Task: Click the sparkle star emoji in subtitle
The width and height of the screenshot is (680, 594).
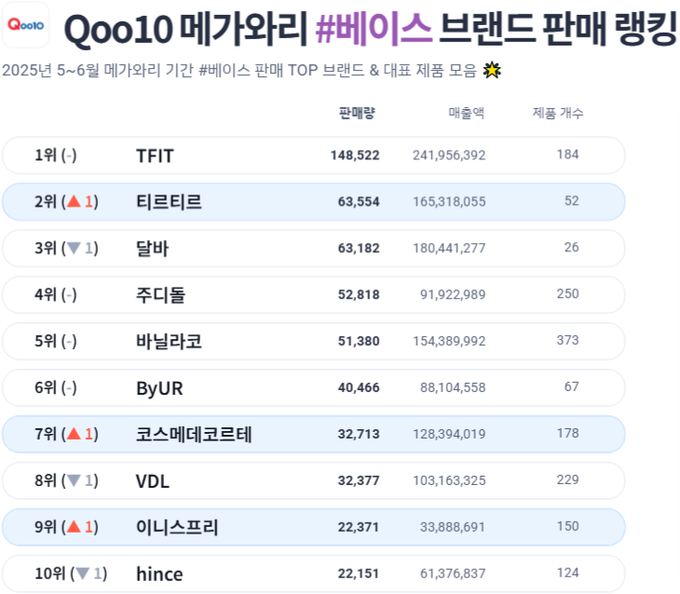Action: 492,70
